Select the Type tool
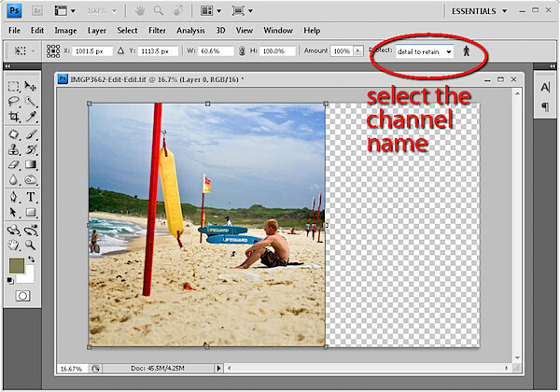Viewport: 560px width, 392px height. tap(31, 197)
